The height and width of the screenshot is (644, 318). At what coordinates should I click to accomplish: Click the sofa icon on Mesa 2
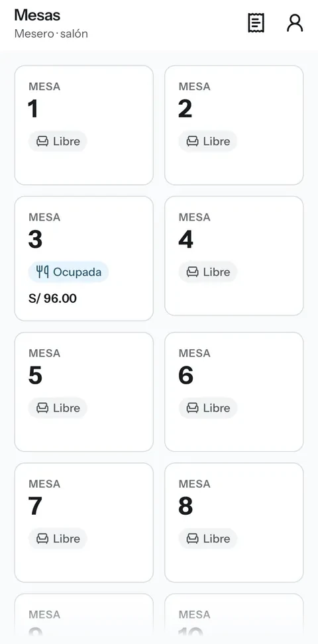point(192,141)
